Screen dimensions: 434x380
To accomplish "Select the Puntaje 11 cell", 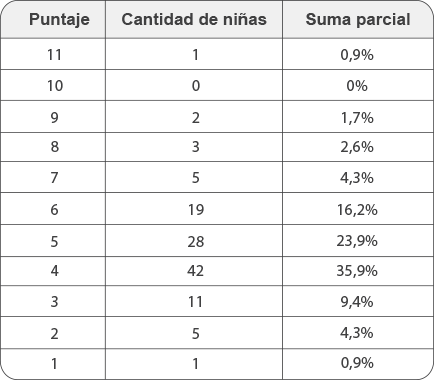I will (53, 54).
